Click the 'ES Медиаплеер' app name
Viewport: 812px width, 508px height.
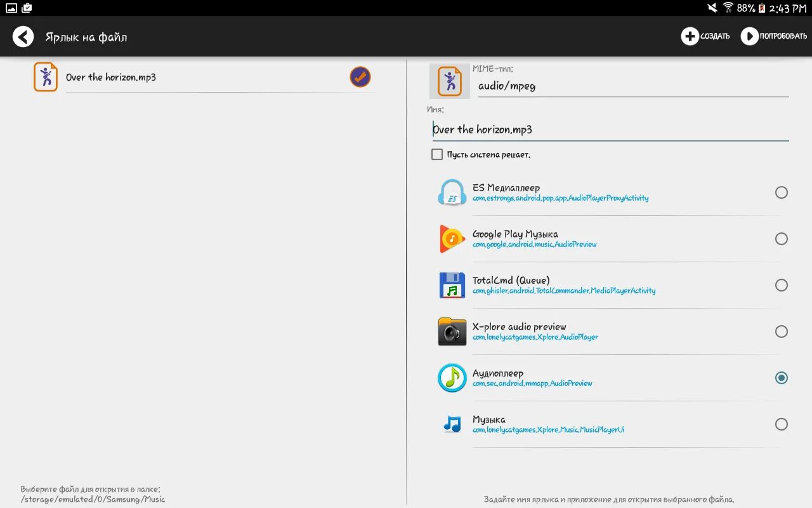coord(506,188)
